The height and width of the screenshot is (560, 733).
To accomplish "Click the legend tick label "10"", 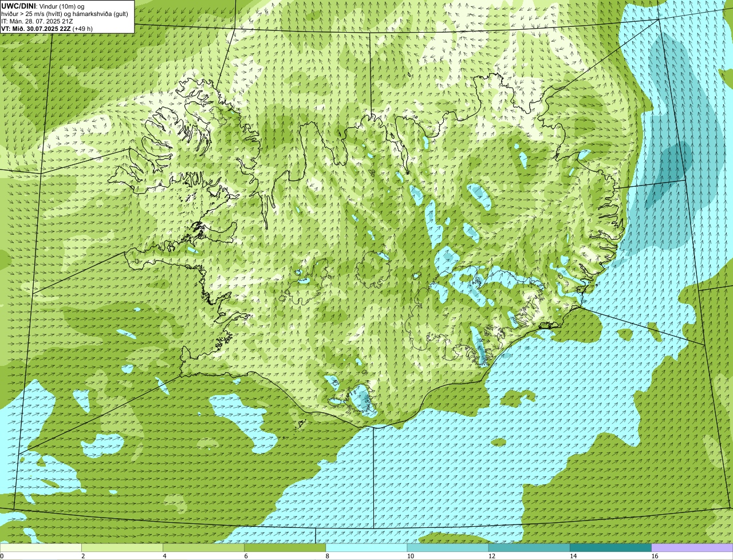I will tap(411, 556).
